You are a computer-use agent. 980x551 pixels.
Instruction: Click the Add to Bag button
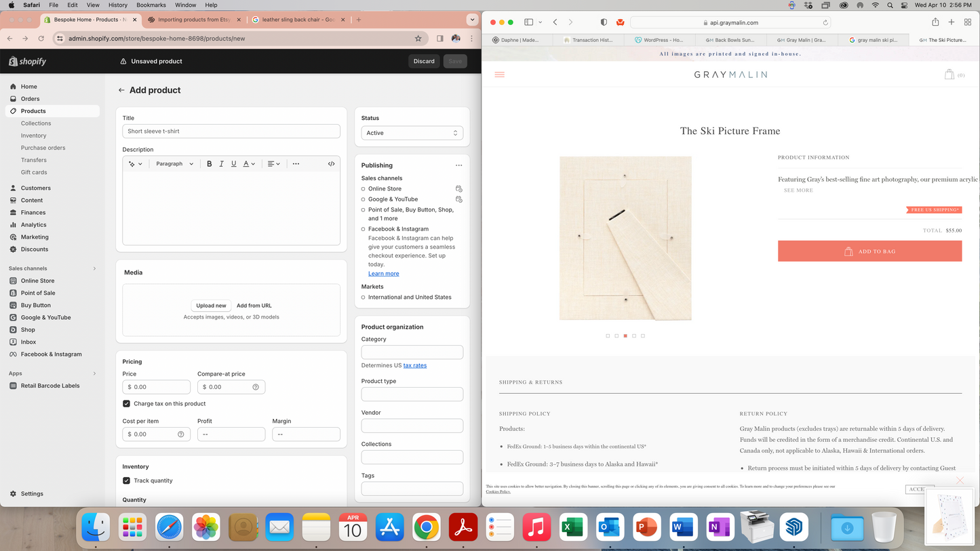point(869,251)
